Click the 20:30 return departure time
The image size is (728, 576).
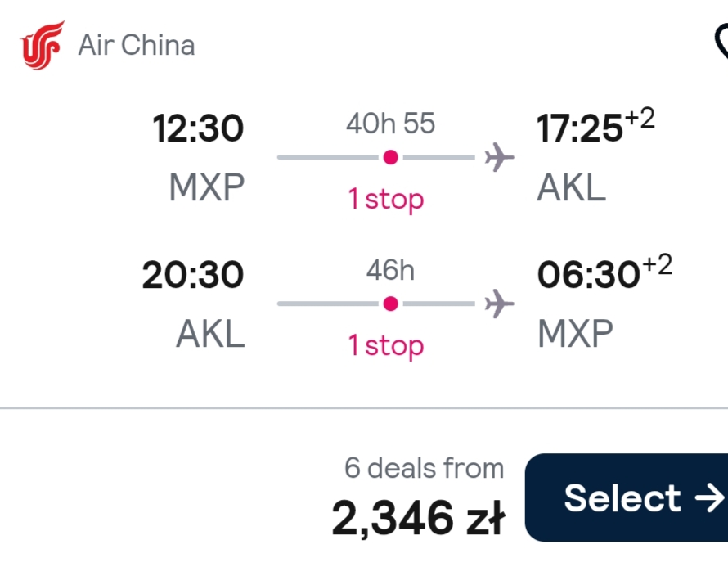(x=193, y=275)
